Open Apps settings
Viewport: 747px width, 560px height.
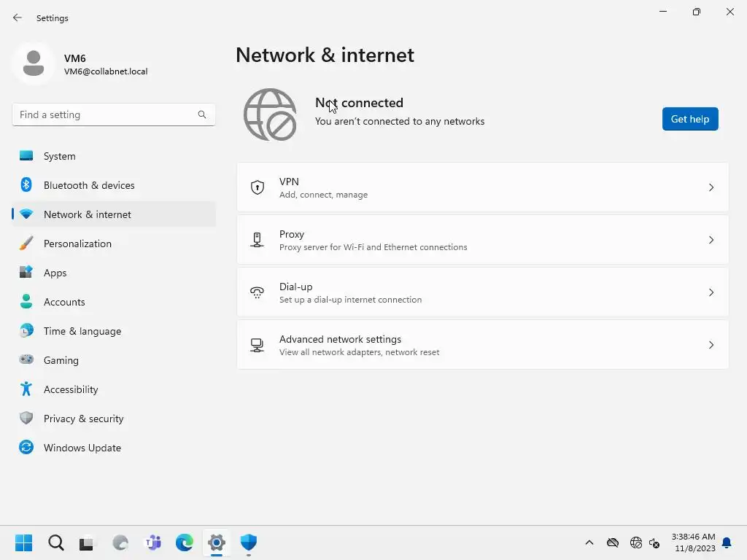pos(113,273)
